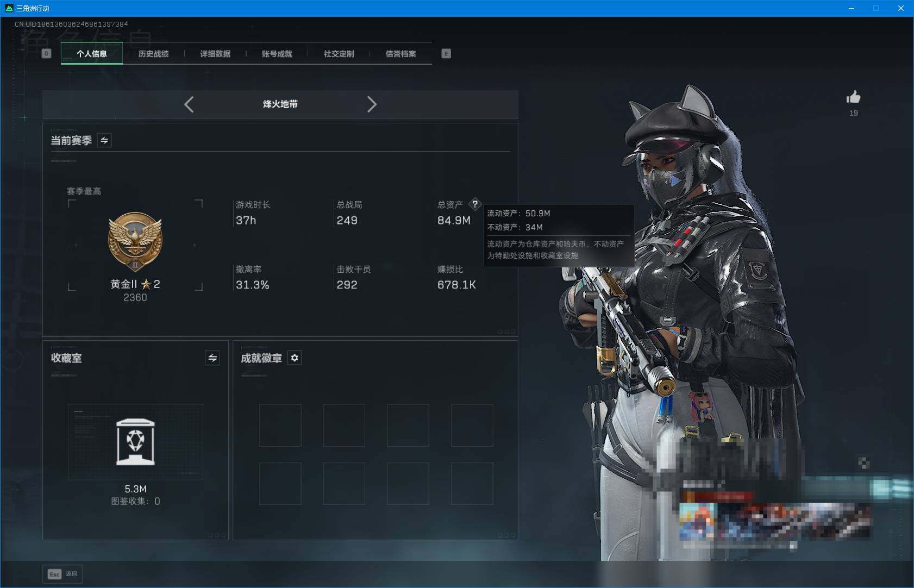This screenshot has width=914, height=588.
Task: Click the Q hotkey icon left of the tabs
Action: pyautogui.click(x=46, y=53)
